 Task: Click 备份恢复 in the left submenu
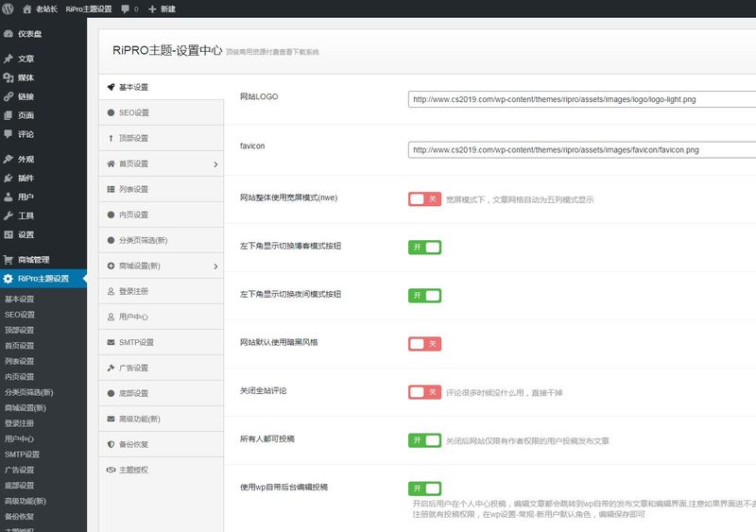(x=19, y=516)
